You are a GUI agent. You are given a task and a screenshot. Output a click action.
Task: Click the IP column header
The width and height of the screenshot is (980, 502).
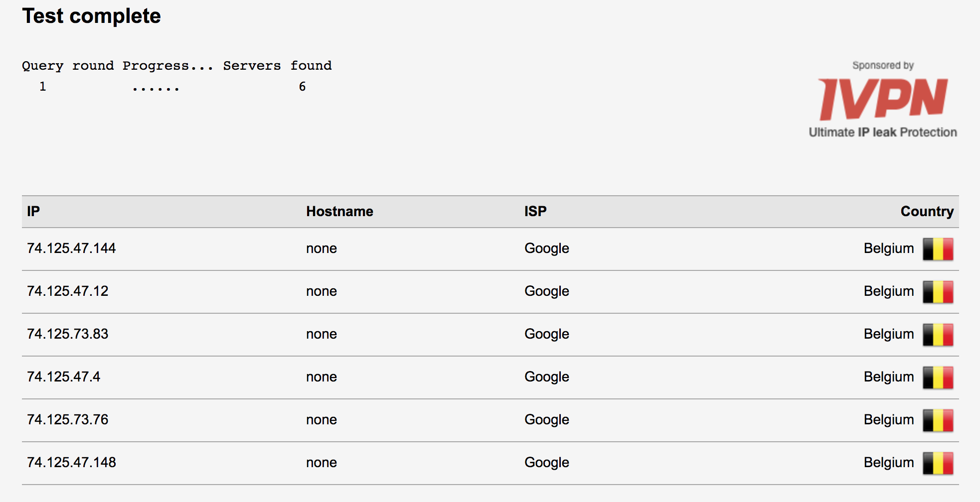coord(33,211)
